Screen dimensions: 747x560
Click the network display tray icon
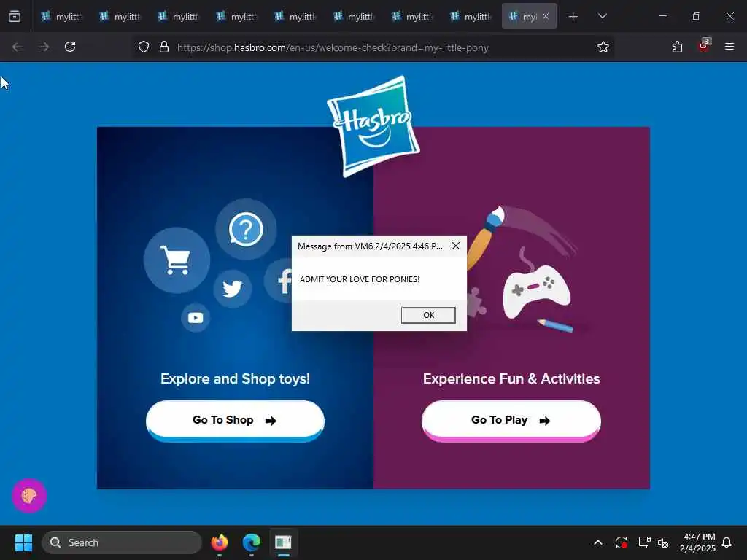pos(644,542)
